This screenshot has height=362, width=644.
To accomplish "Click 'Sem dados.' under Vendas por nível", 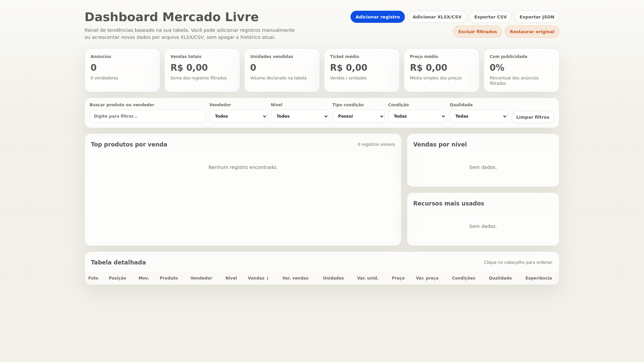I will (x=483, y=167).
